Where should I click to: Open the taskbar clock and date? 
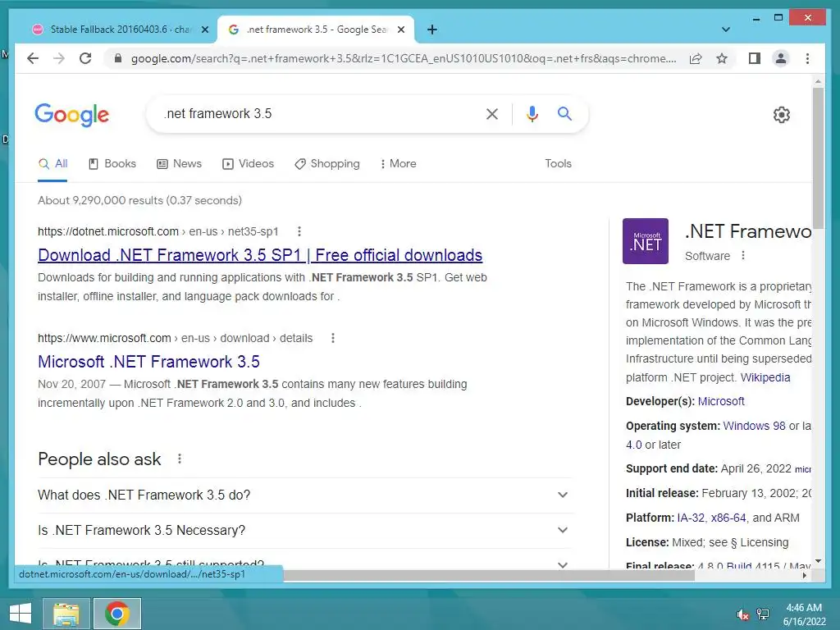804,614
